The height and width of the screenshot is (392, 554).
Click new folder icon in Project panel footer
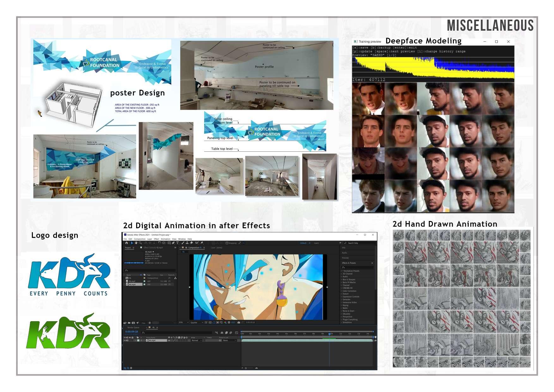coord(129,323)
